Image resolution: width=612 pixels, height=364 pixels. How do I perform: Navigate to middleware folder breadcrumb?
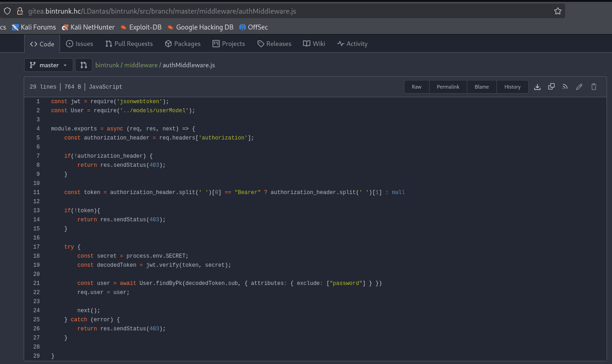pyautogui.click(x=141, y=65)
